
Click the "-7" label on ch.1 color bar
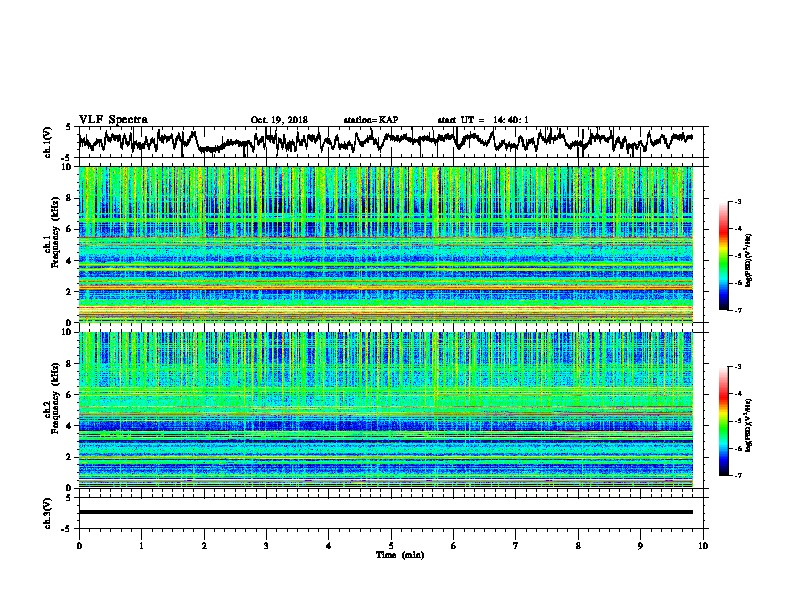[x=738, y=310]
